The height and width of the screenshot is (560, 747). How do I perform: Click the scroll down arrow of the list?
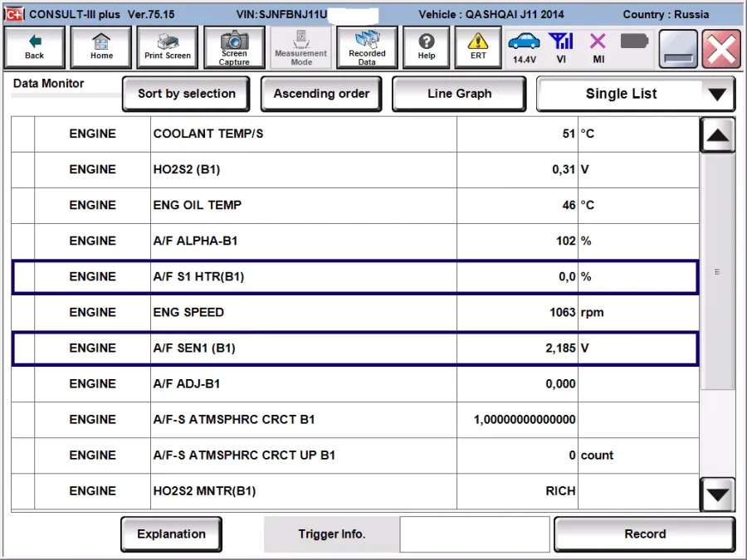(717, 494)
